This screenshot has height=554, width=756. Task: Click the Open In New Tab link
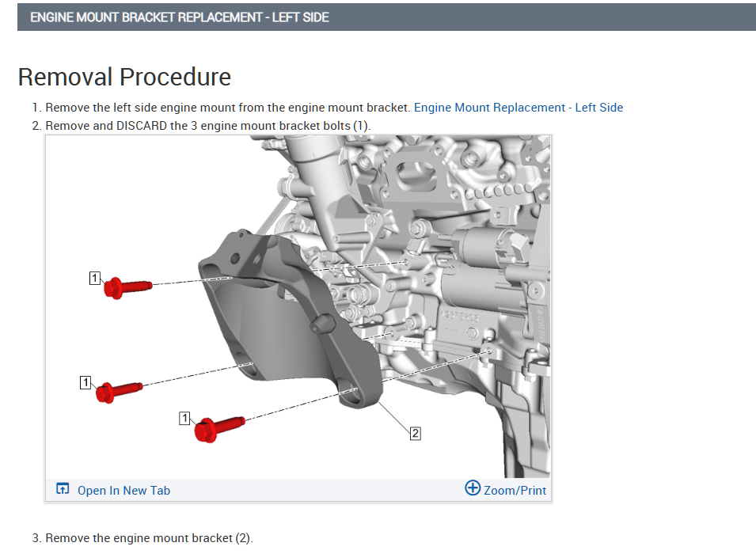[124, 491]
